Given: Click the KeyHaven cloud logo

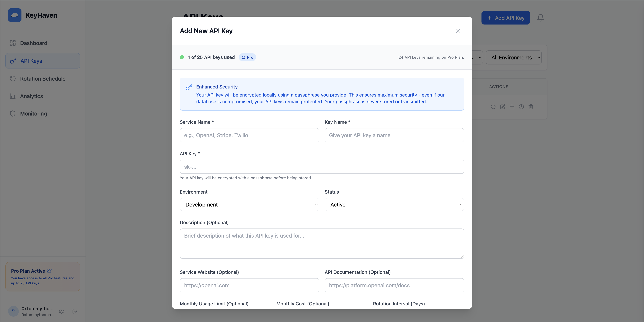Looking at the screenshot, I should (15, 15).
